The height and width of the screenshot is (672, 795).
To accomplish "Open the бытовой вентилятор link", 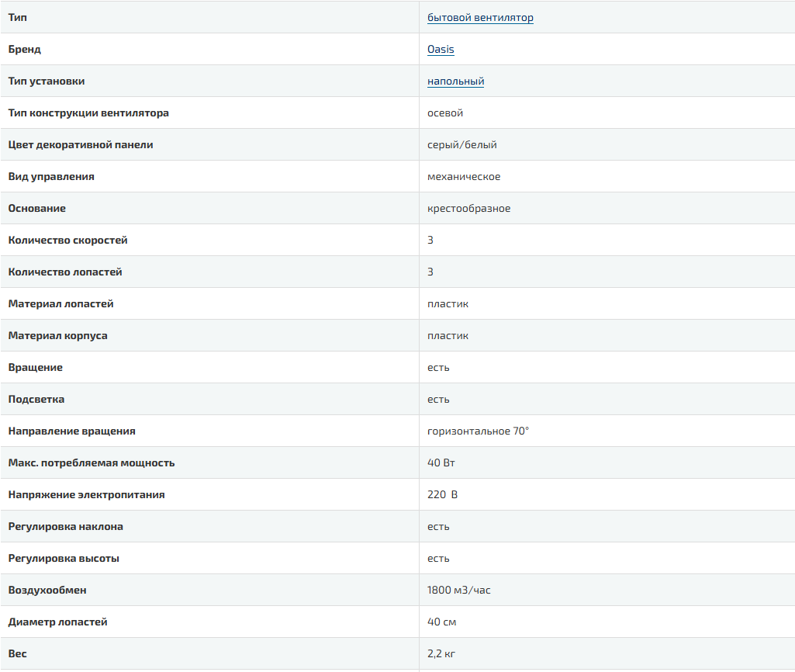I will tap(480, 18).
